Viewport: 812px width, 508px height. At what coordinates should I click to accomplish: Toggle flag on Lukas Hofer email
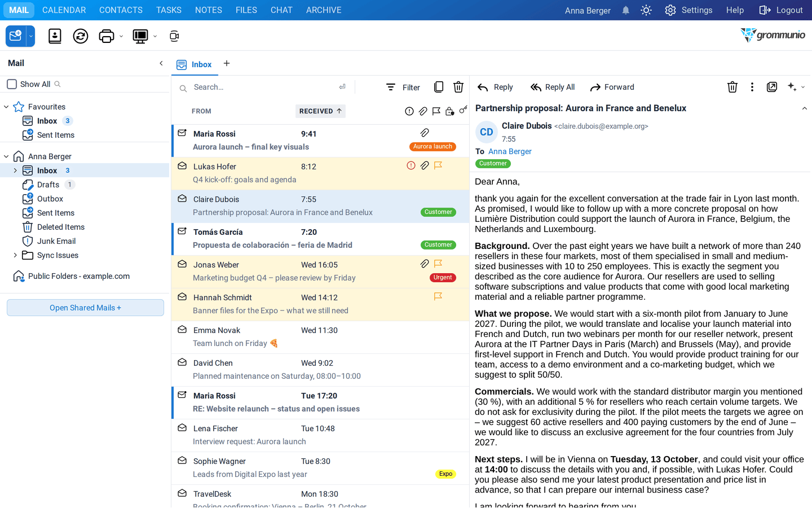438,165
